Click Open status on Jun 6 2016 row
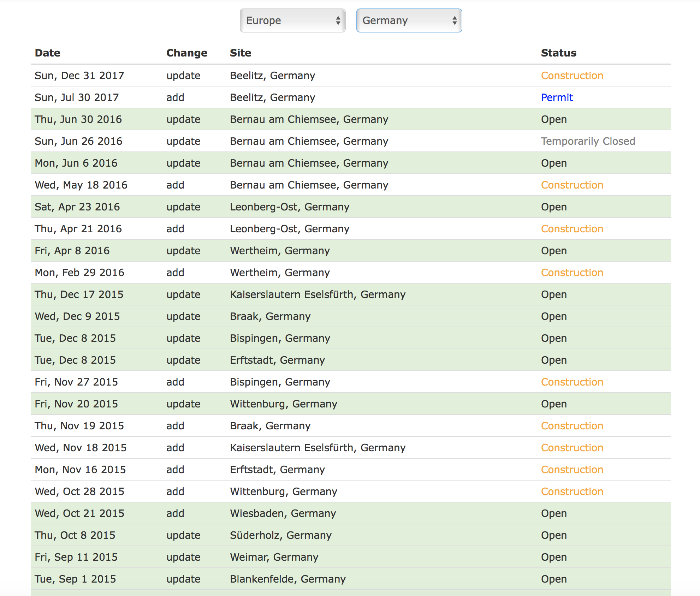 554,163
